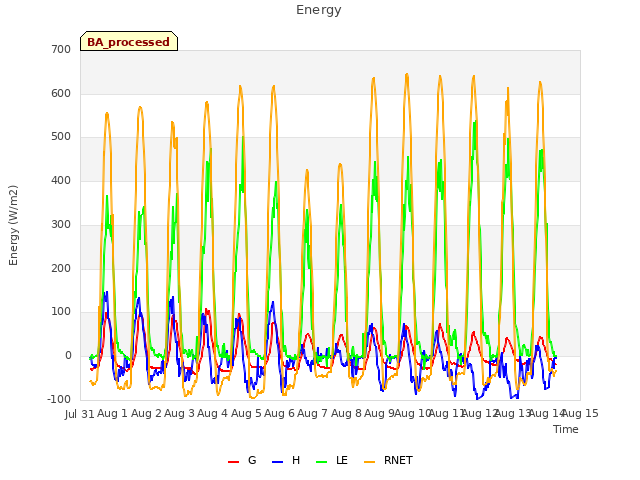Screen dimensions: 640x480
Task: Click the Aug 7 x-axis label
Action: [312, 413]
